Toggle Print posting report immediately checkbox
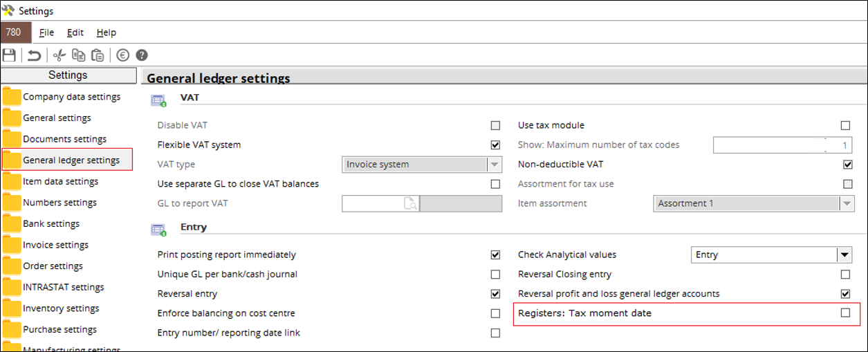Screen dimensions: 868x352 tap(495, 255)
